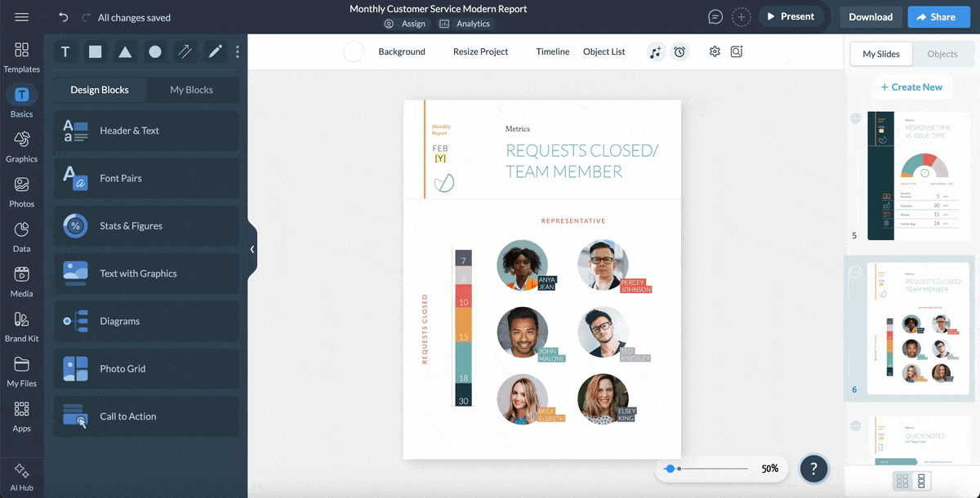Switch to the My Blocks tab

(x=193, y=90)
